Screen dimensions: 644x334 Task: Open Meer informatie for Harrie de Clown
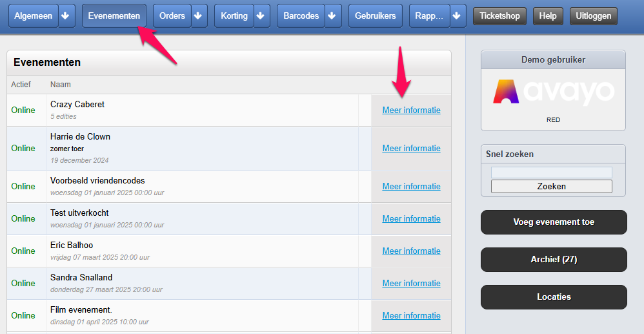tap(412, 148)
